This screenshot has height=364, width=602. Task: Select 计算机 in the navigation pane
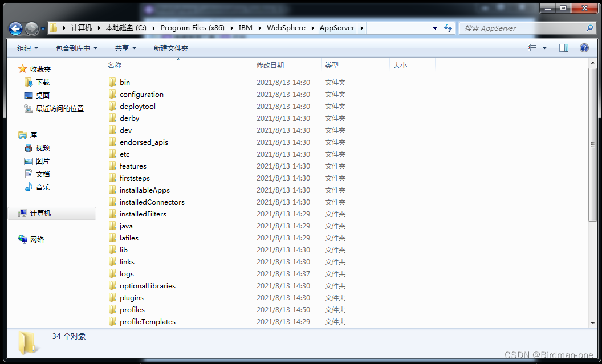point(52,214)
